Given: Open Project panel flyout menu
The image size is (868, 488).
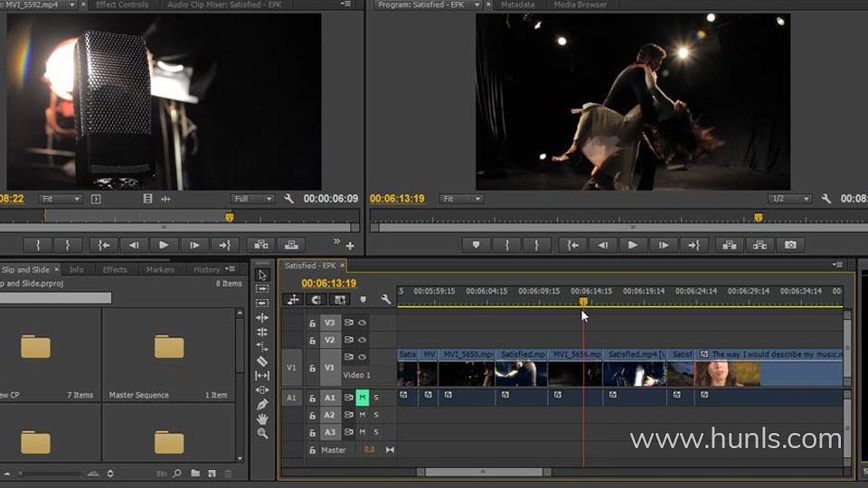Looking at the screenshot, I should 231,269.
